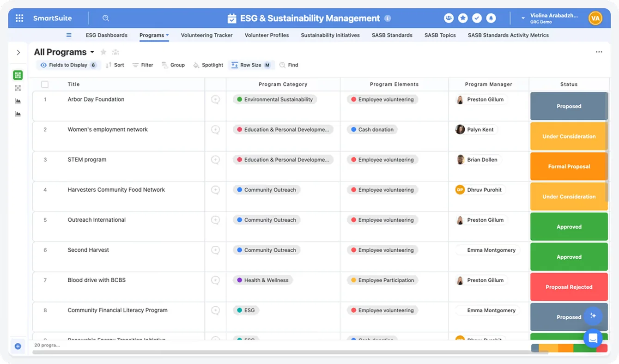The image size is (619, 364).
Task: Toggle Fields to Display visibility control
Action: point(68,65)
